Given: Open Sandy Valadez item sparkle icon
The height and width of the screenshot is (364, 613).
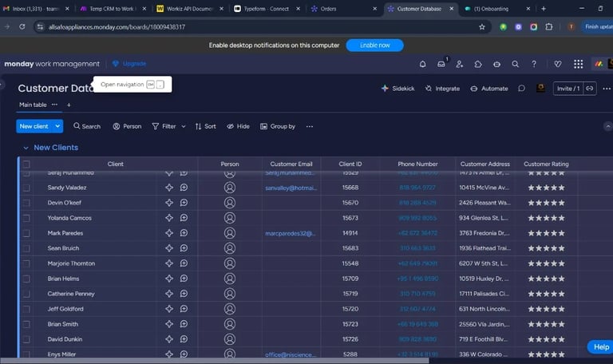Looking at the screenshot, I should pos(169,188).
